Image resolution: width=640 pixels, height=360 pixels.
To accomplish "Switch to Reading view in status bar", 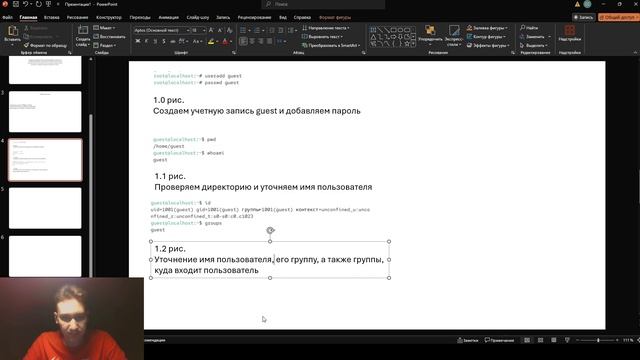I will click(554, 340).
